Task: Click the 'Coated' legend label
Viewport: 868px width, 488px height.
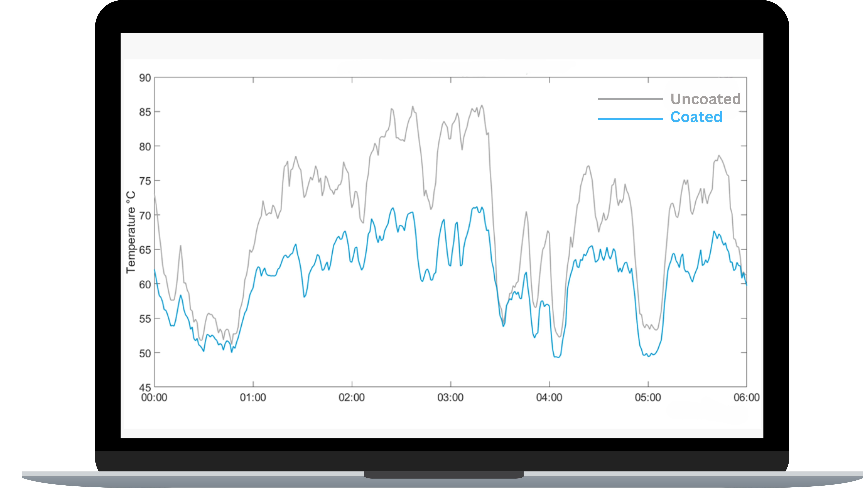Action: [696, 117]
